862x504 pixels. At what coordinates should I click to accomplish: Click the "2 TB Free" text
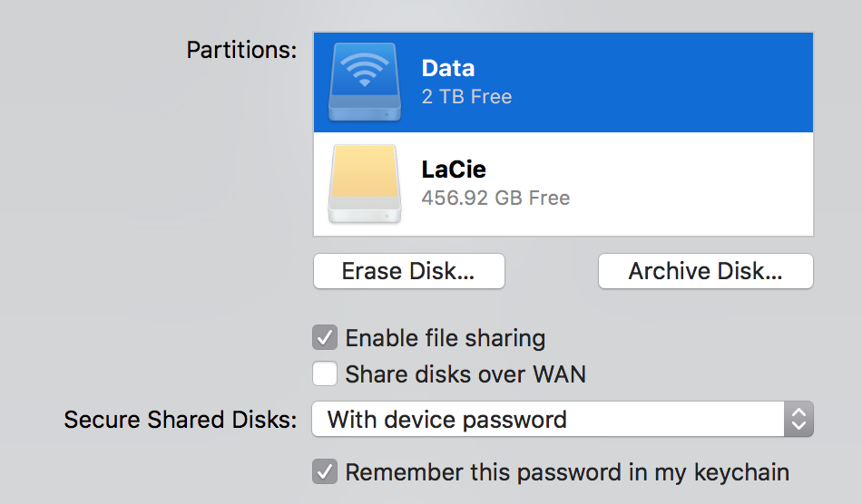(x=466, y=97)
